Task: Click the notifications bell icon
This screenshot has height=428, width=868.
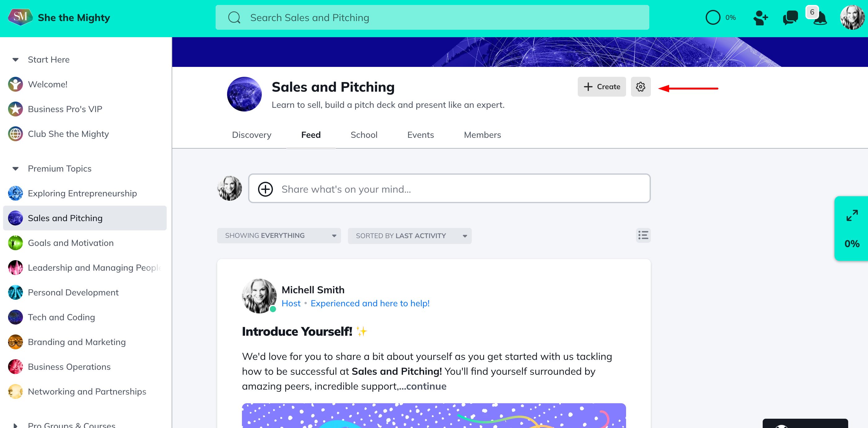Action: point(820,19)
